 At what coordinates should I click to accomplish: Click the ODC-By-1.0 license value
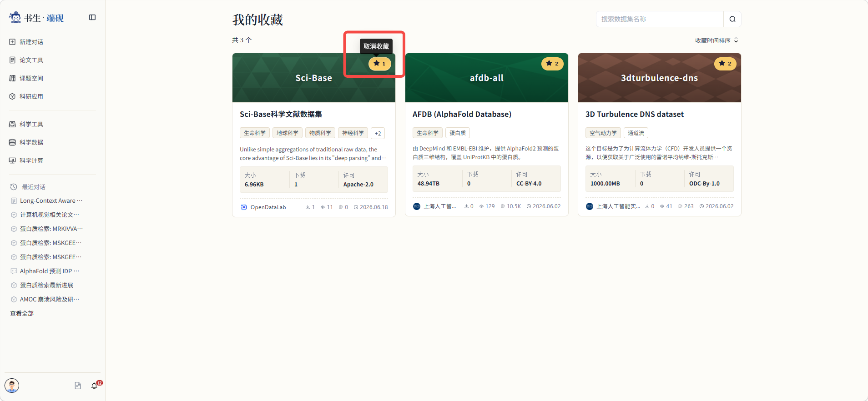click(x=704, y=184)
